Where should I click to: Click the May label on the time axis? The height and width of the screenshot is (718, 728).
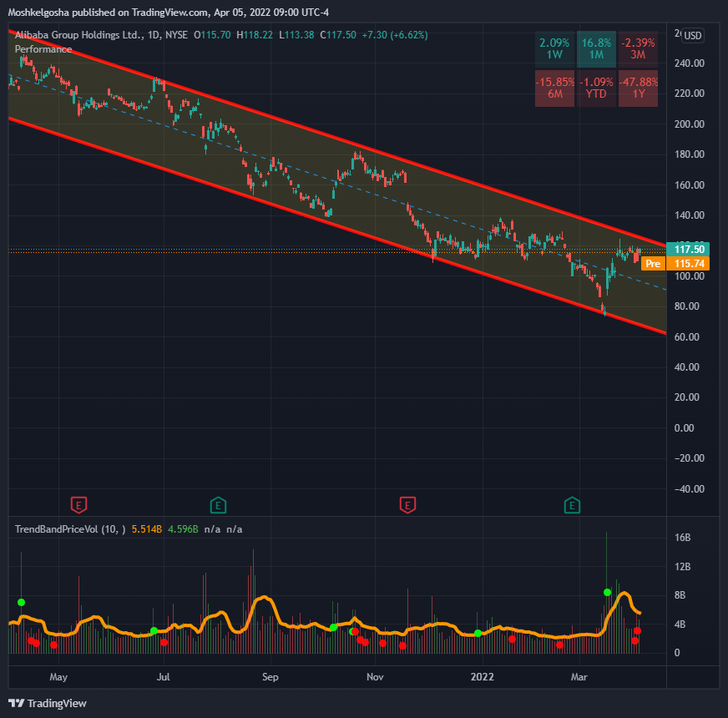[58, 676]
